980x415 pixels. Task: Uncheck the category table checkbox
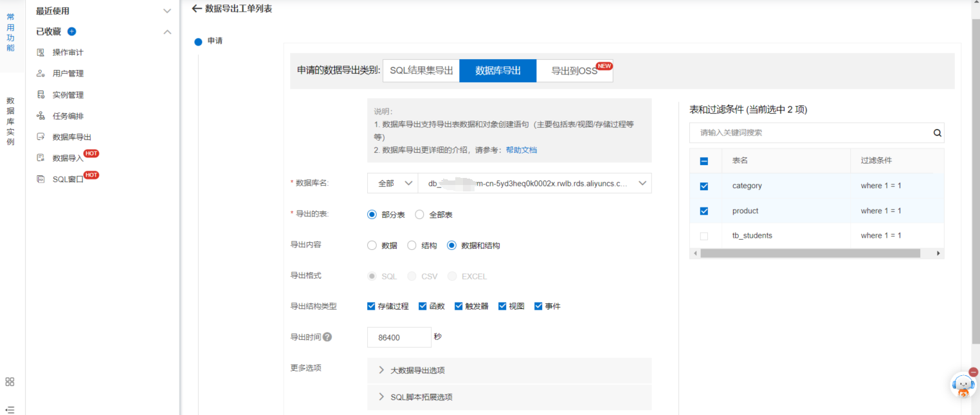tap(703, 186)
